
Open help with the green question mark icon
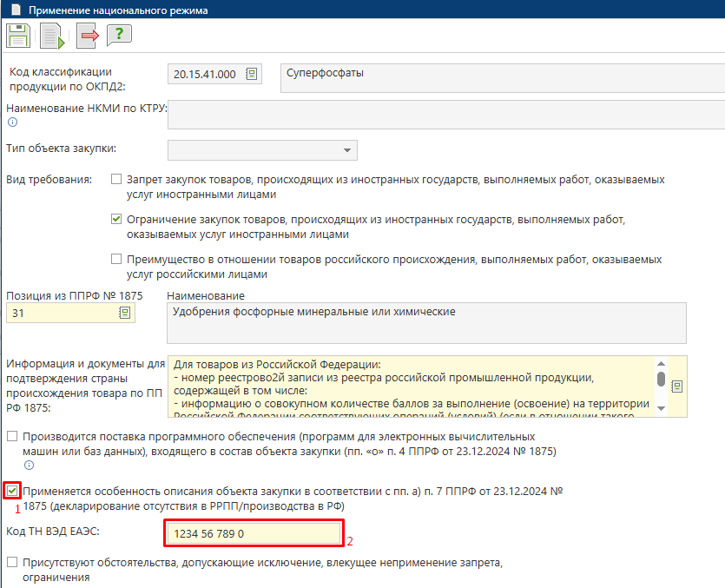point(119,36)
